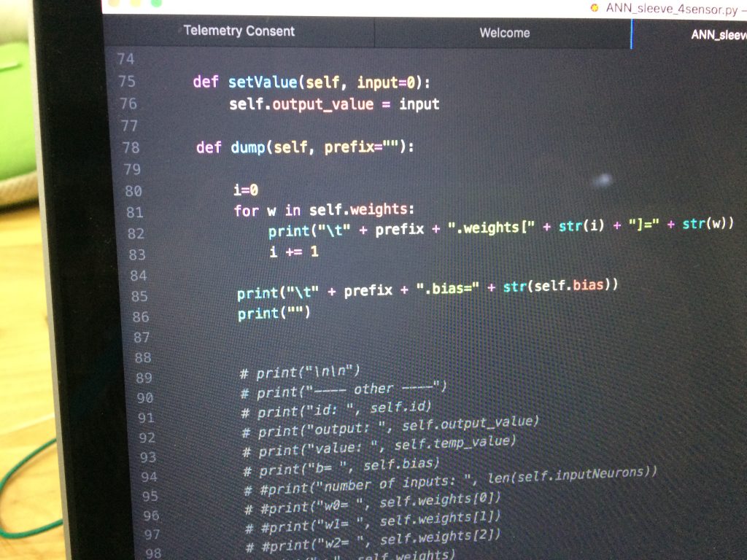Screen dimensions: 747x560
Task: Place cursor on the setValue function name
Action: 263,82
